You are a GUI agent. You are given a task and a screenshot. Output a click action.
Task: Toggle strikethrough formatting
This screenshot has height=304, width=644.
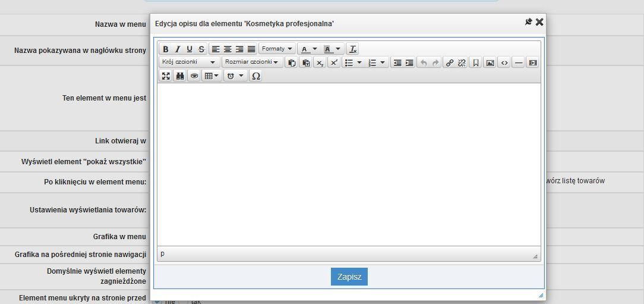click(201, 49)
